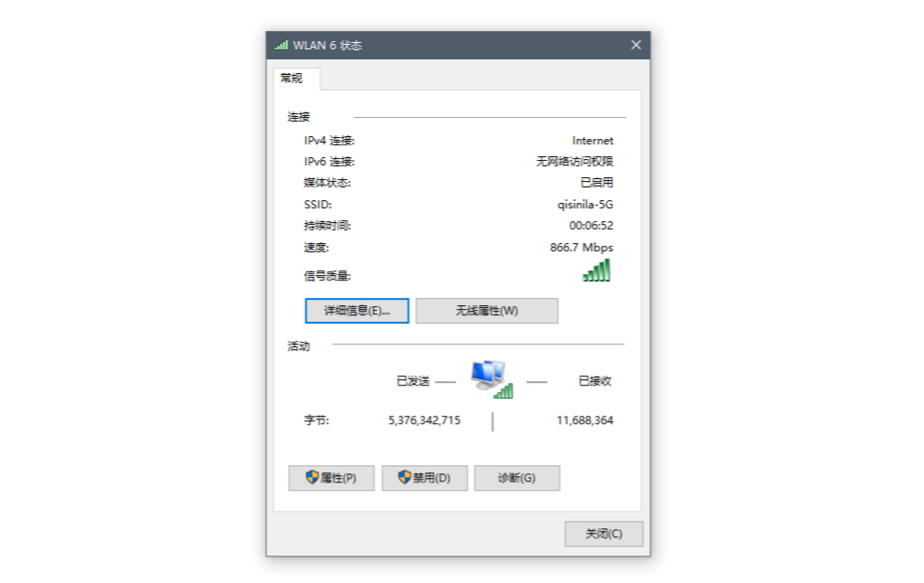Click the WLAN signal icon in title bar
The image size is (924, 583).
281,45
